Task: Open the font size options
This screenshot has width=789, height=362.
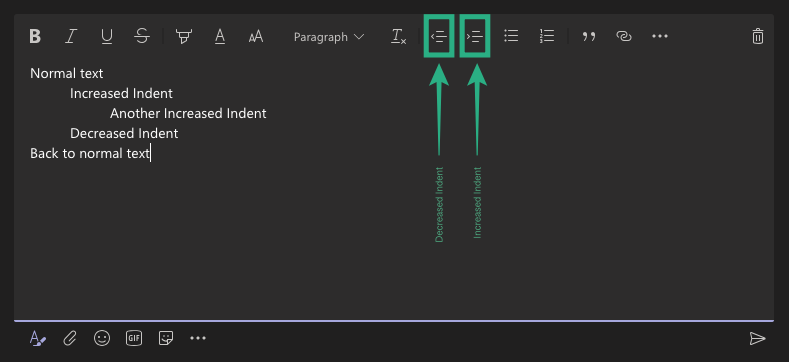Action: pyautogui.click(x=256, y=36)
